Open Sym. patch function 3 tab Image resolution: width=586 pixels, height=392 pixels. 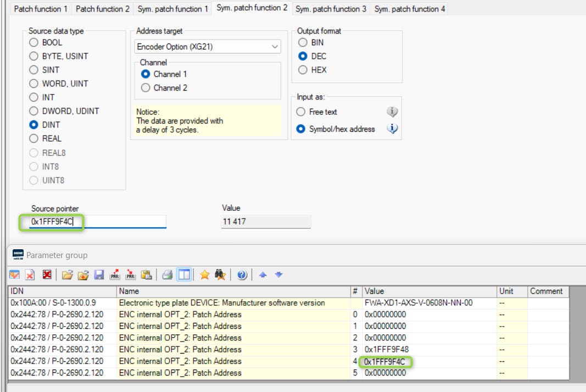point(331,9)
